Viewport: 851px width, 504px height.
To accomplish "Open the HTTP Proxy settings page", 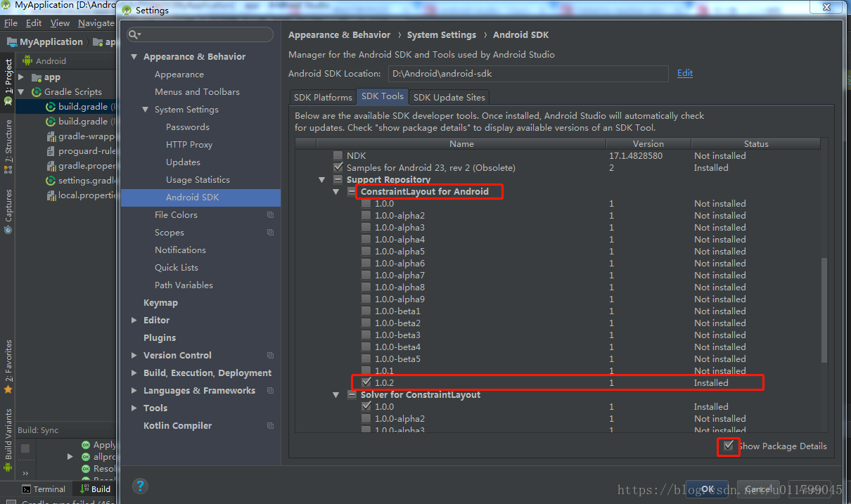I will (189, 145).
